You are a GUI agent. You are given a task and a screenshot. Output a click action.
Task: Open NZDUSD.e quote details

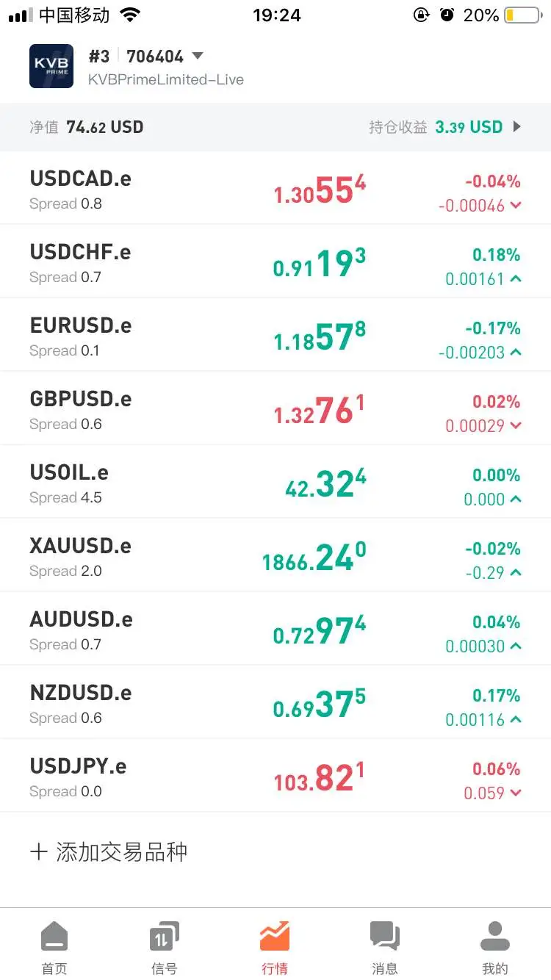pyautogui.click(x=275, y=702)
